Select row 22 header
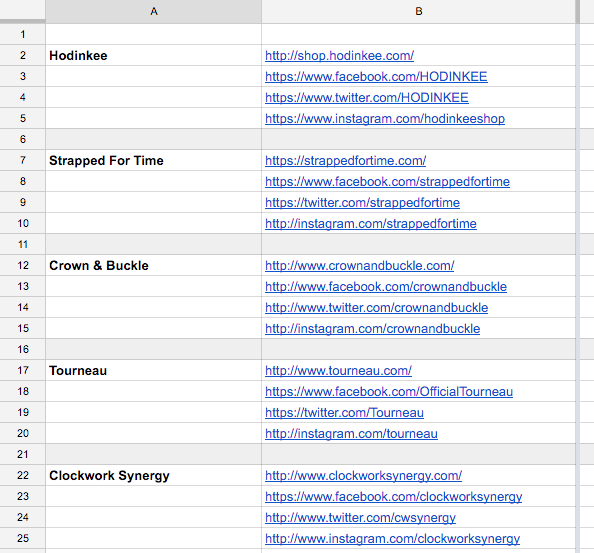 23,475
